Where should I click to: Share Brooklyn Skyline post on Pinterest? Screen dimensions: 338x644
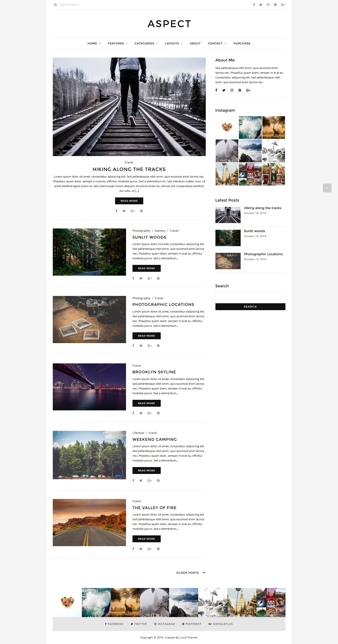[158, 413]
